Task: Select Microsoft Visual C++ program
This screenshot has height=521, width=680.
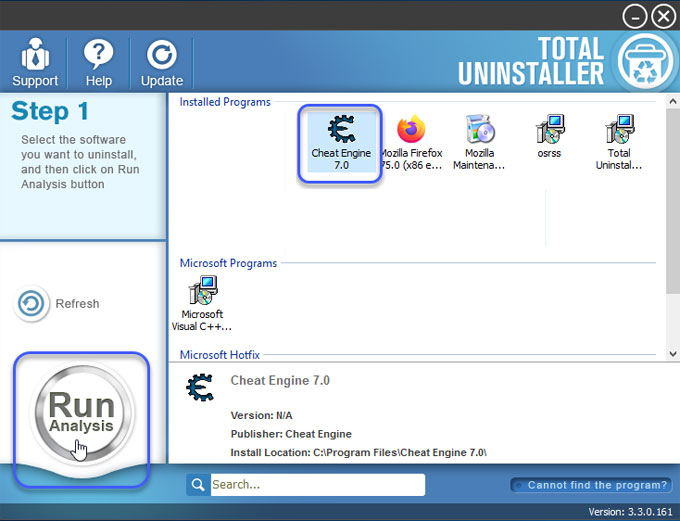Action: (202, 303)
